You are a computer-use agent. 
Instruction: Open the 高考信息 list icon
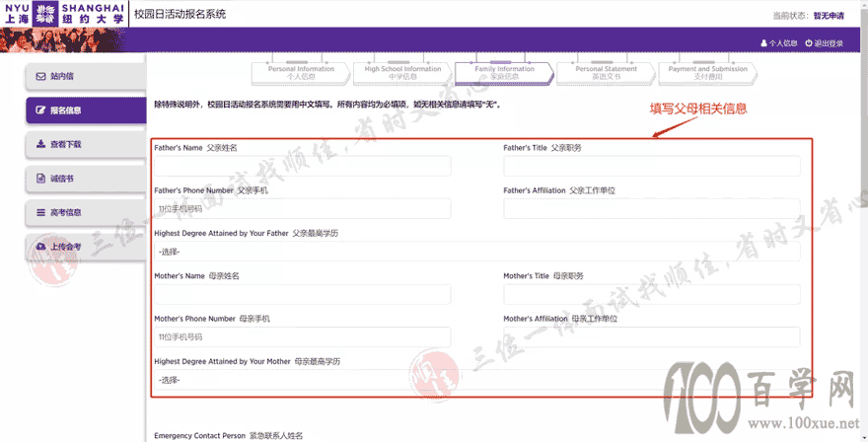(40, 213)
